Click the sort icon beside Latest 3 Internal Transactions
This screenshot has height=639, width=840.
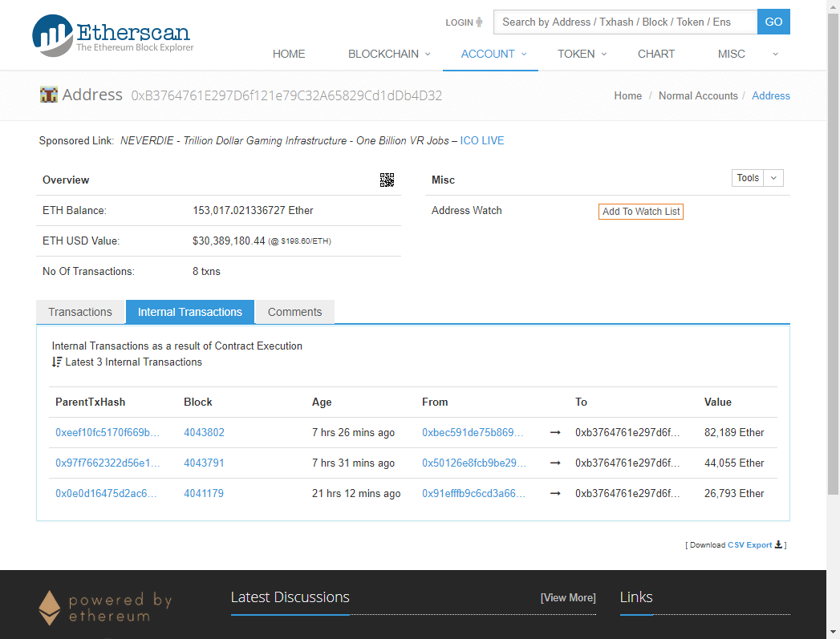click(x=57, y=362)
